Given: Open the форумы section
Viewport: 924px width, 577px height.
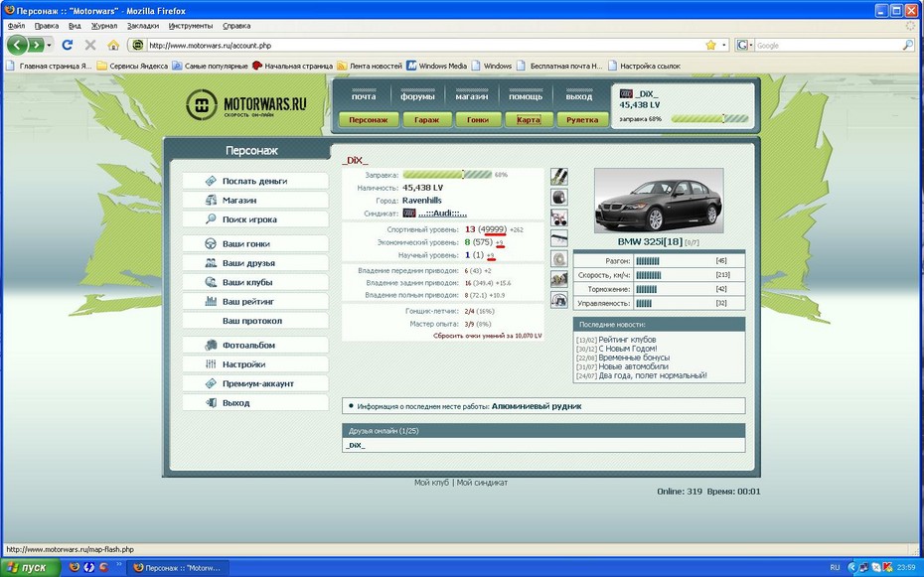Looking at the screenshot, I should click(x=417, y=96).
